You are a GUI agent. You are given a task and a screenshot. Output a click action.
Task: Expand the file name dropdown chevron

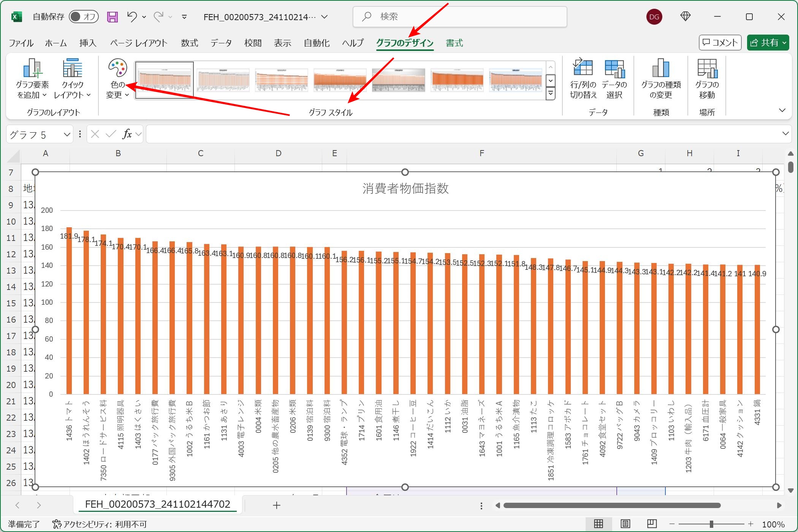[x=325, y=17]
